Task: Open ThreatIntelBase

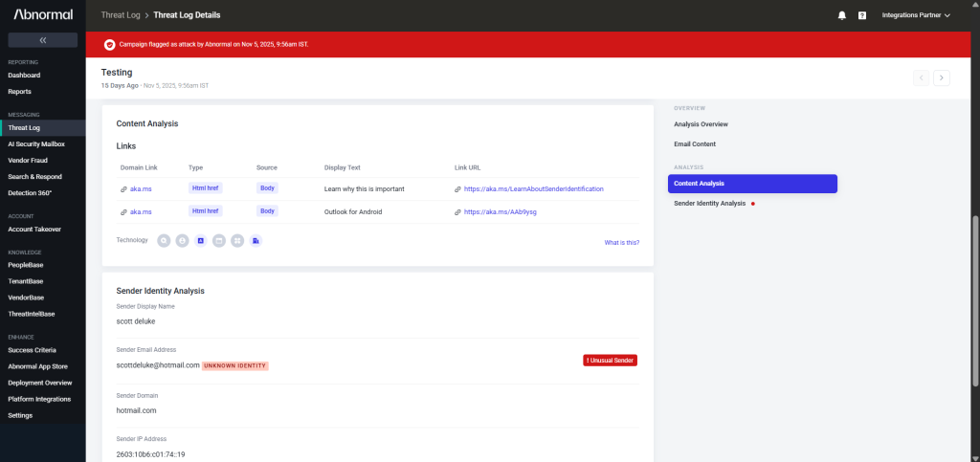Action: click(32, 314)
